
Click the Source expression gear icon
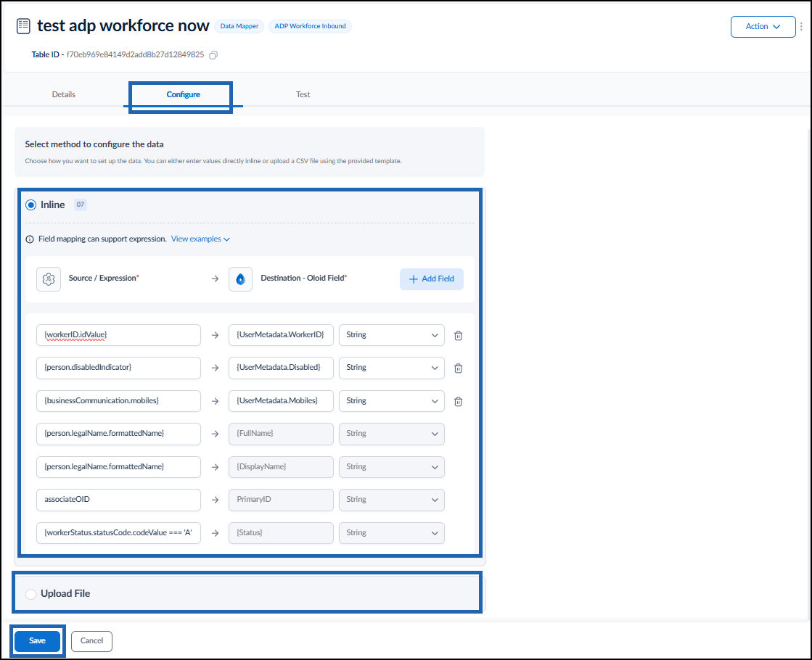click(49, 279)
